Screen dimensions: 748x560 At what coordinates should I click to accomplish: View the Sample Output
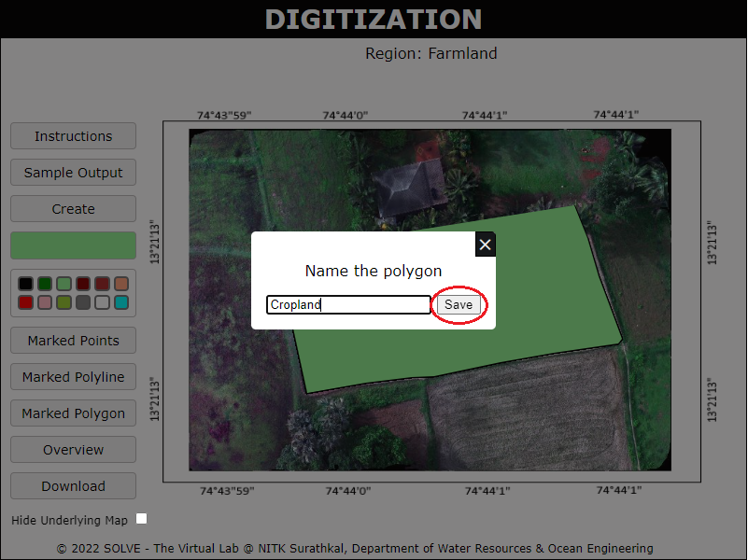(x=73, y=173)
